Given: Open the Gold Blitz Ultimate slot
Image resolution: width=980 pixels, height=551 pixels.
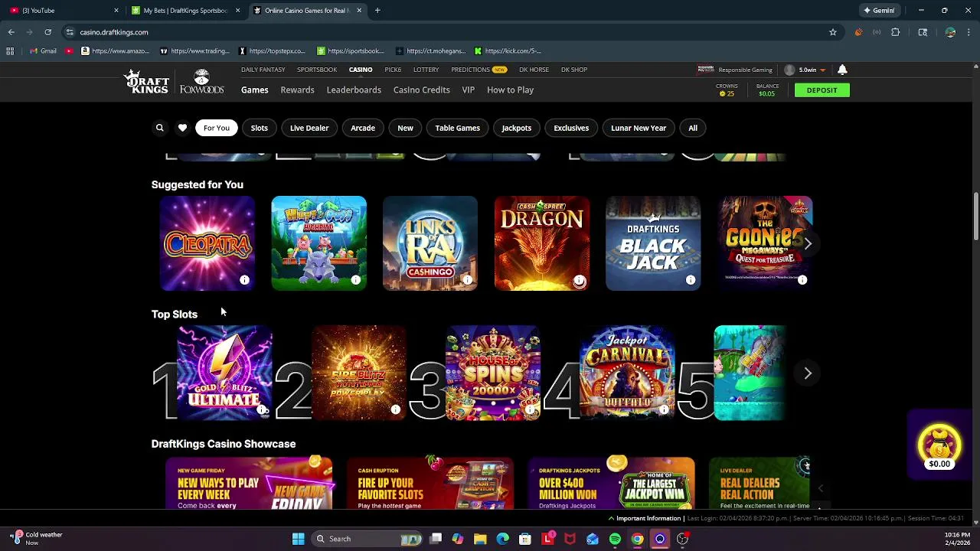Looking at the screenshot, I should point(224,373).
